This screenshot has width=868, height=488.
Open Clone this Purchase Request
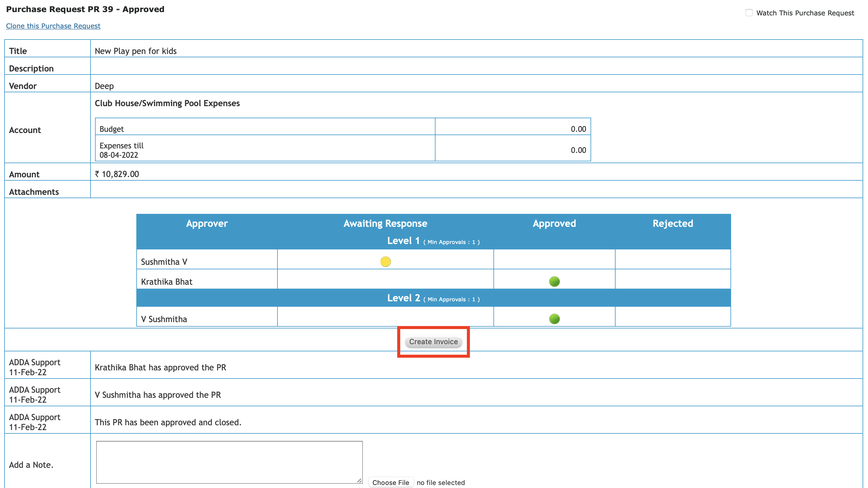point(53,26)
